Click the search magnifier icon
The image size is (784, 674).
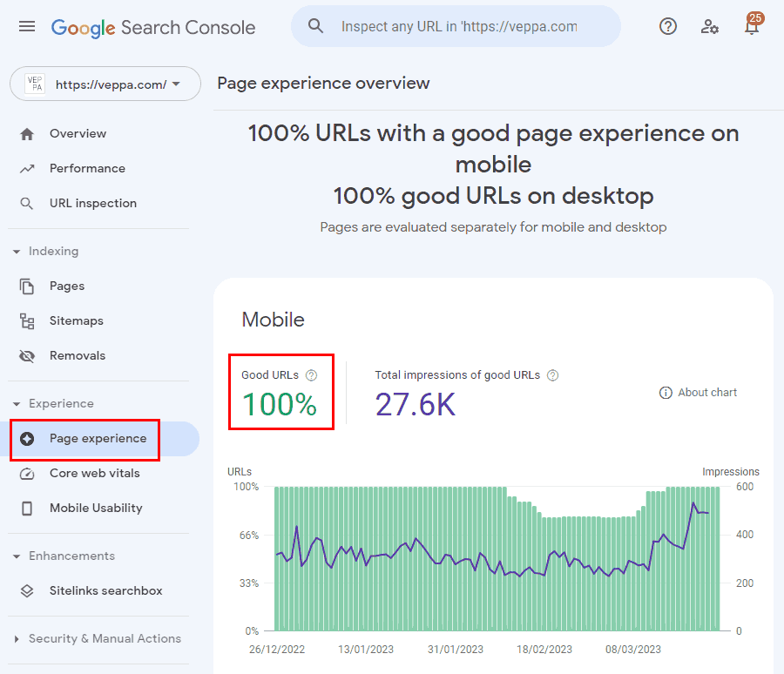(x=315, y=25)
